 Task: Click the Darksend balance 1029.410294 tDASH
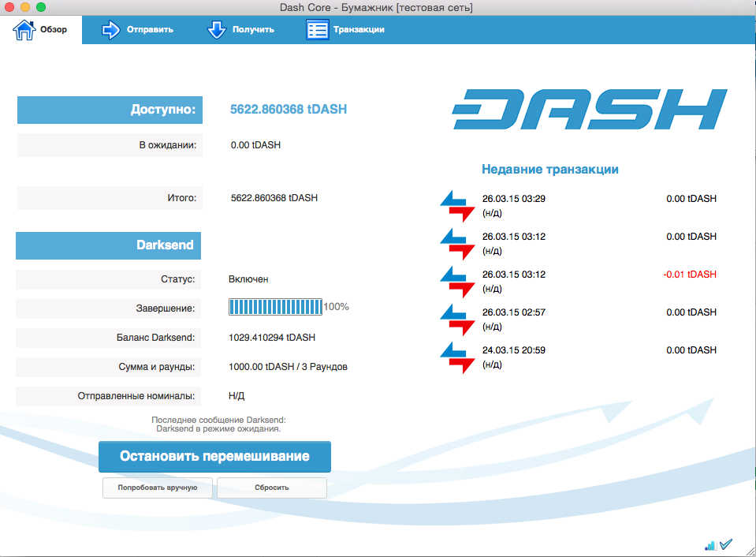(272, 338)
